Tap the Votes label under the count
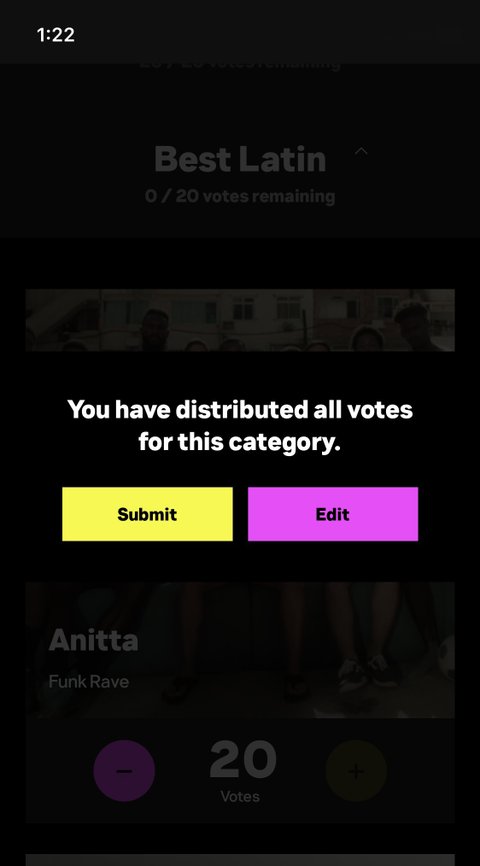This screenshot has width=480, height=866. (x=240, y=796)
